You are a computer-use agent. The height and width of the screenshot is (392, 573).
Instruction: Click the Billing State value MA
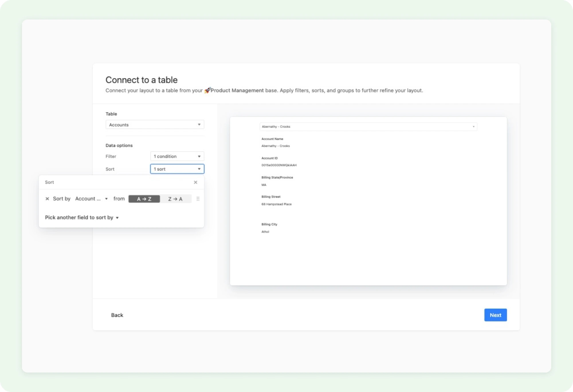[x=264, y=185]
